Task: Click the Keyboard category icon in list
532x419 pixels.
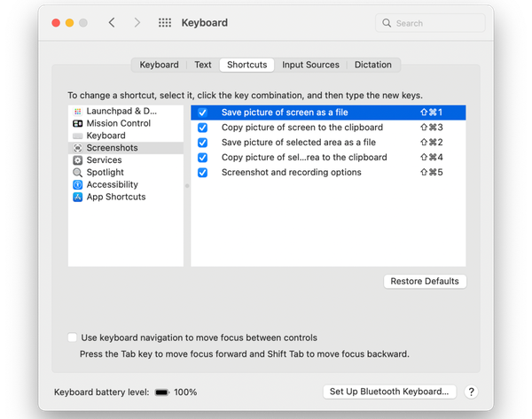Action: pos(78,136)
